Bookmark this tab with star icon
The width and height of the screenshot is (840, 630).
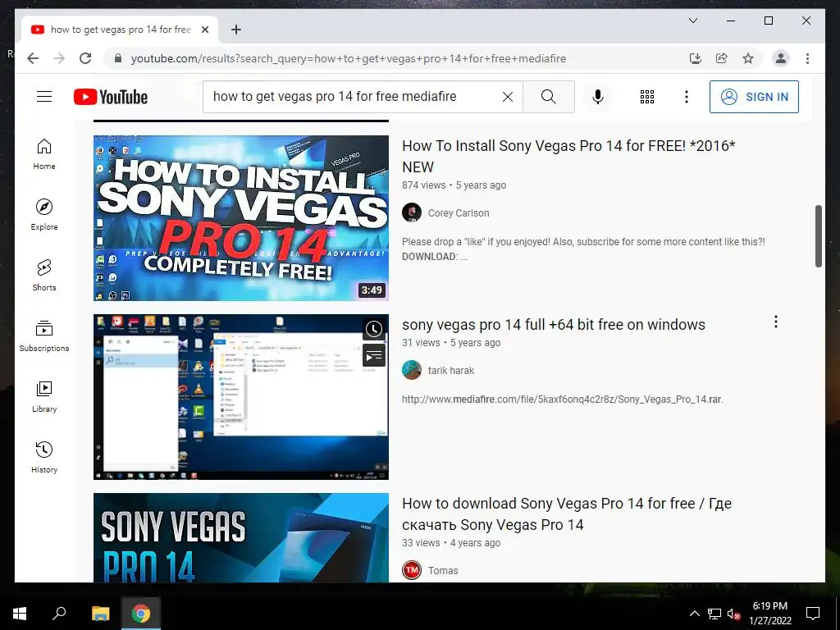(748, 58)
